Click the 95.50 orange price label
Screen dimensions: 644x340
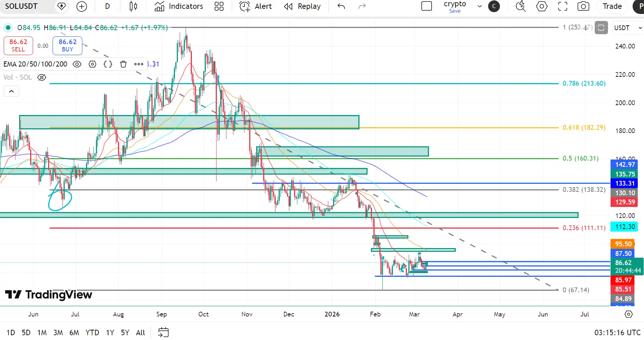[623, 244]
